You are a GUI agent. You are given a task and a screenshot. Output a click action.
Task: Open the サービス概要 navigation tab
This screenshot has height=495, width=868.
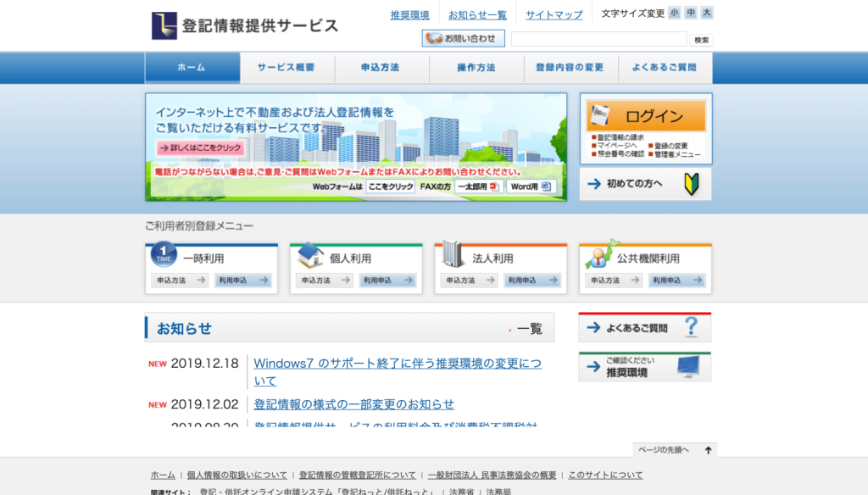pos(287,68)
